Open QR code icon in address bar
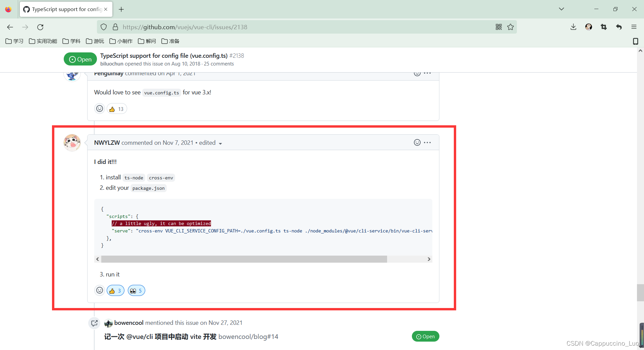This screenshot has width=644, height=350. 499,27
